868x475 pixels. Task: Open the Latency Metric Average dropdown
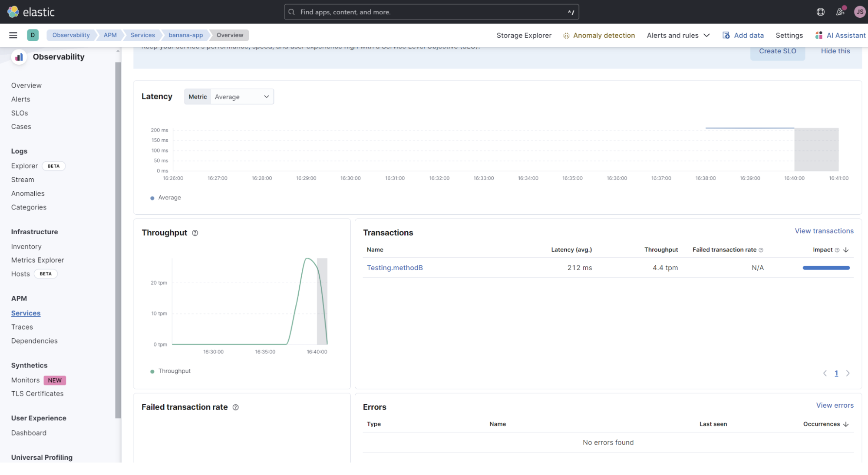241,97
